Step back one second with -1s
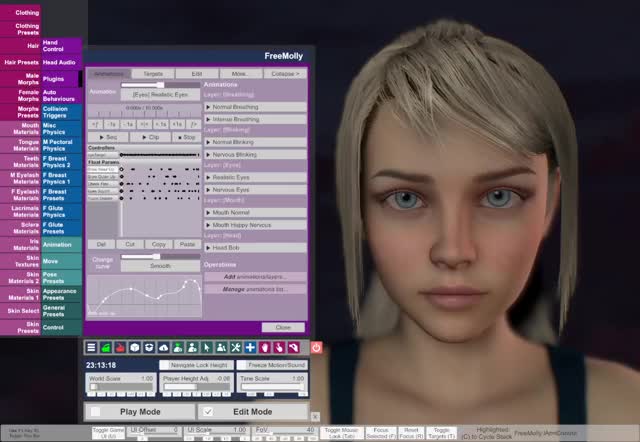Image resolution: width=640 pixels, height=442 pixels. [x=111, y=124]
